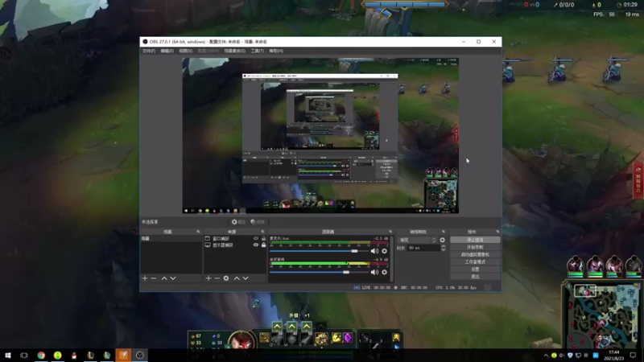
Task: Open transition properties gear icon
Action: click(442, 240)
